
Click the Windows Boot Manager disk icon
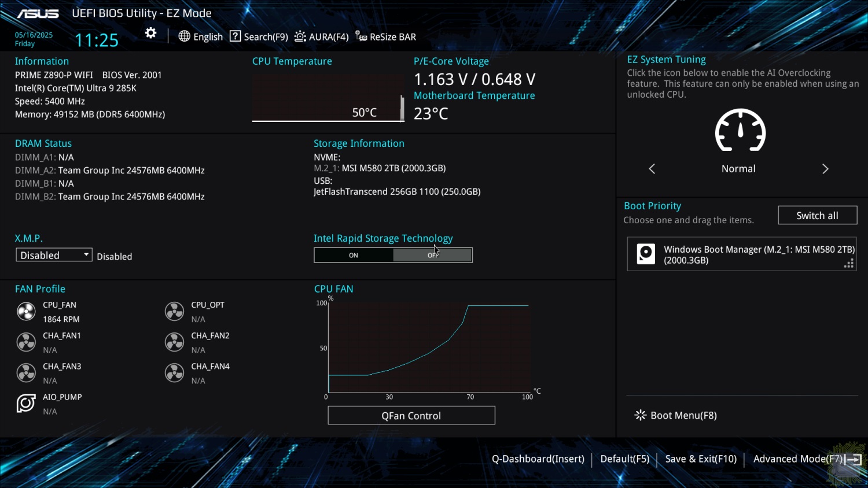coord(646,254)
